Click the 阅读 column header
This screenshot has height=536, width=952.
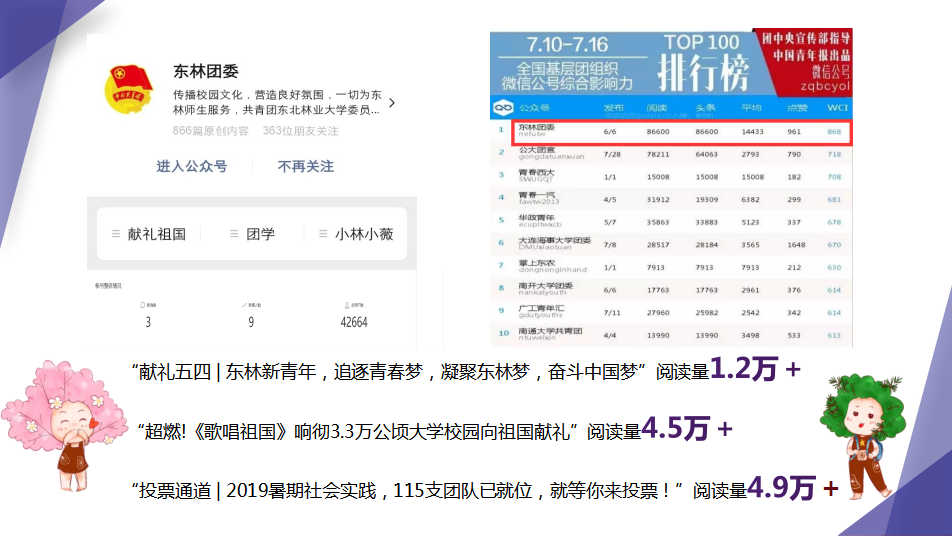click(x=656, y=107)
